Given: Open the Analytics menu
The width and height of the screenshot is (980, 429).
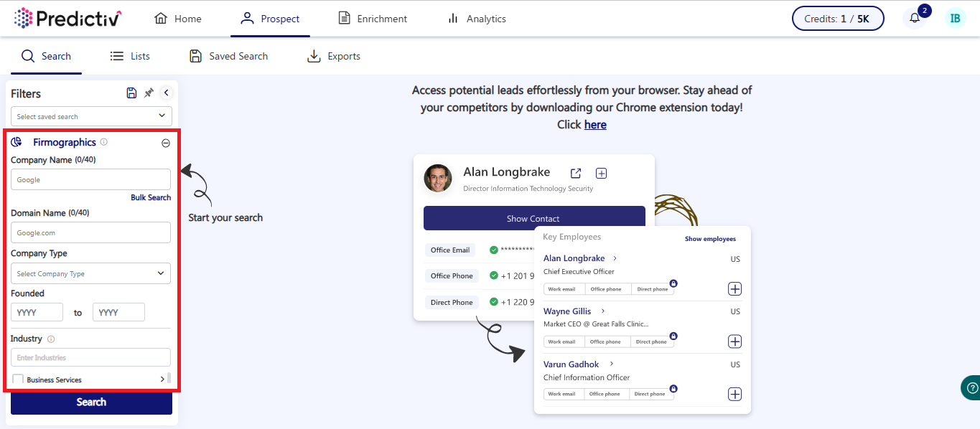Looking at the screenshot, I should click(x=477, y=19).
